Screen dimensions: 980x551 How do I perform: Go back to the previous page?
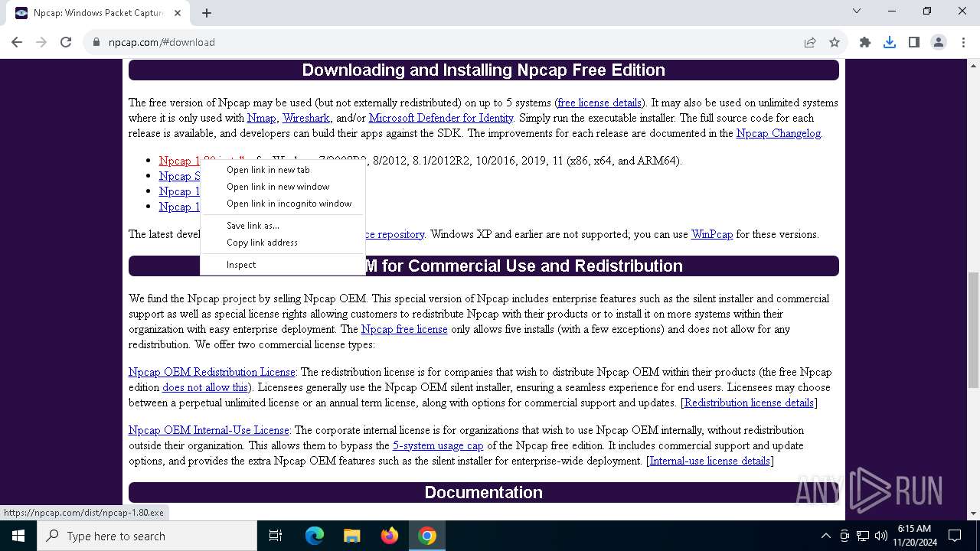point(17,42)
